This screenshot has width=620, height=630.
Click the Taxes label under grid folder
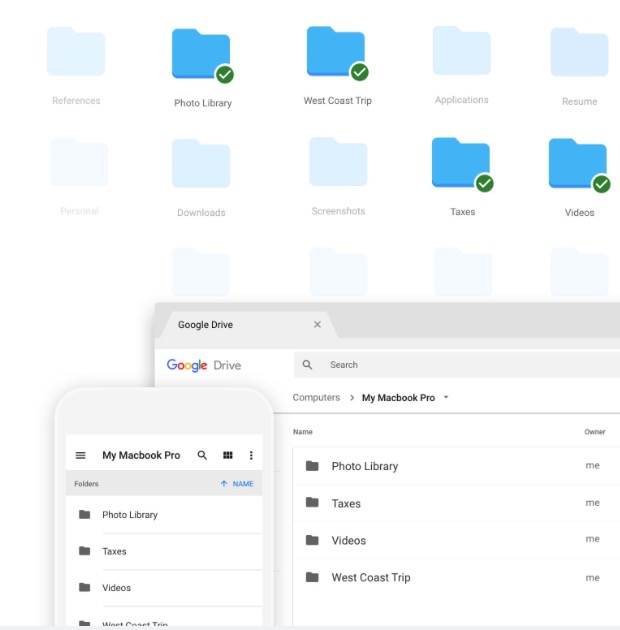point(462,212)
